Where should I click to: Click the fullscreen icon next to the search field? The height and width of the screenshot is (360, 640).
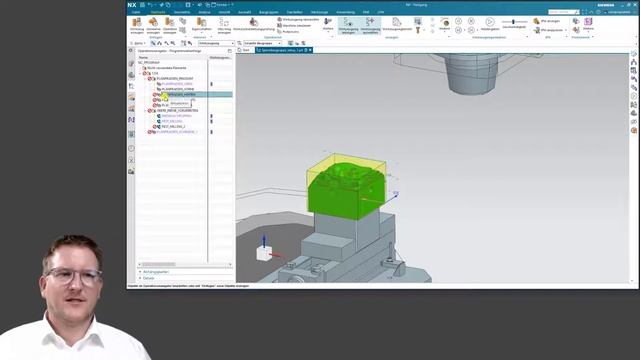coord(584,12)
